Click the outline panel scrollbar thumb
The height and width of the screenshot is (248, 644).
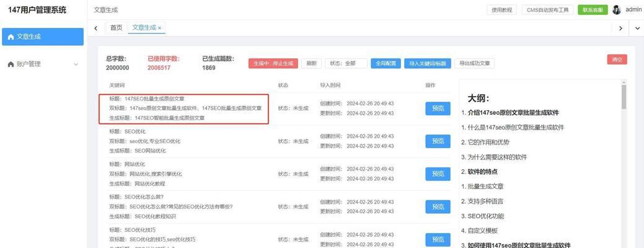[x=624, y=97]
